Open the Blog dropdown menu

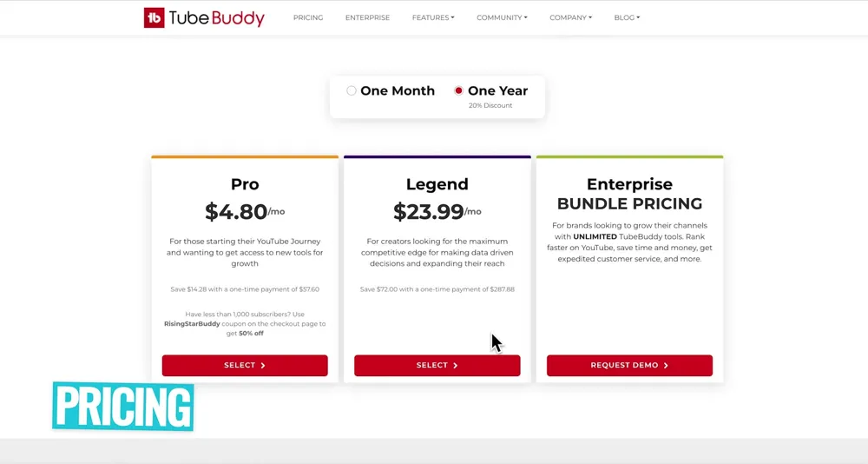627,17
